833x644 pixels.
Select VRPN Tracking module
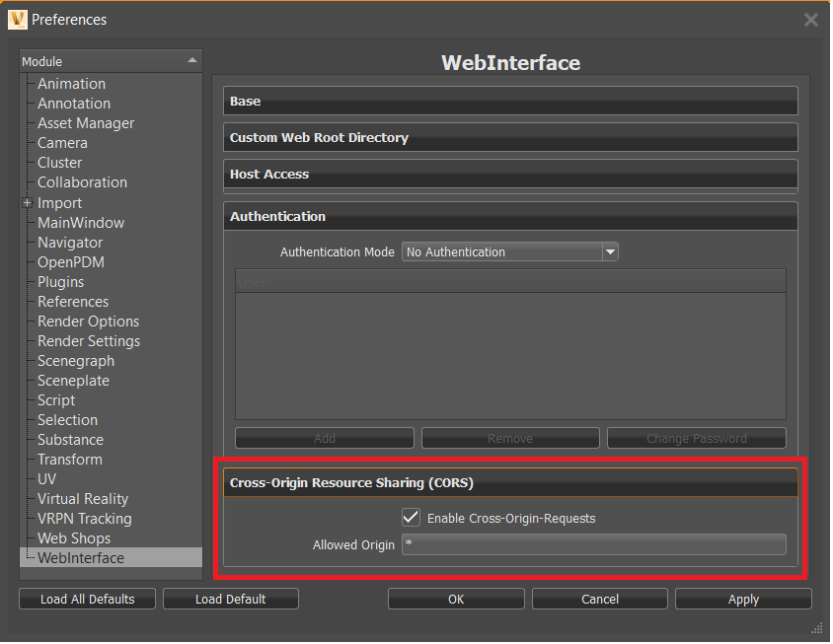[85, 519]
